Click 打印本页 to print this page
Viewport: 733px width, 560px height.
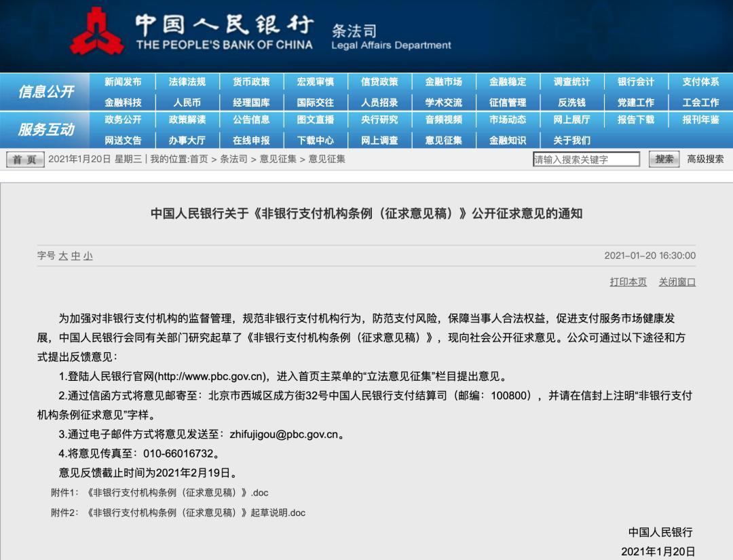pyautogui.click(x=628, y=282)
